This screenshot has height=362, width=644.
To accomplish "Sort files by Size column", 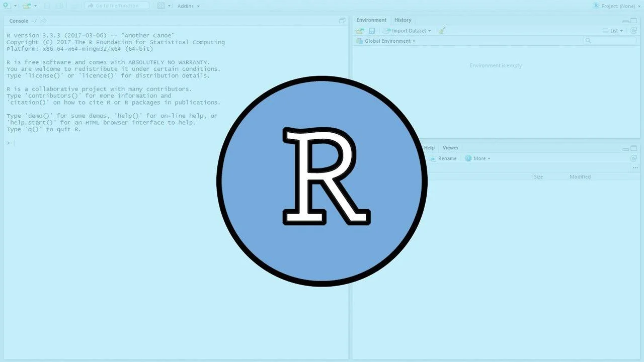I will coord(538,177).
